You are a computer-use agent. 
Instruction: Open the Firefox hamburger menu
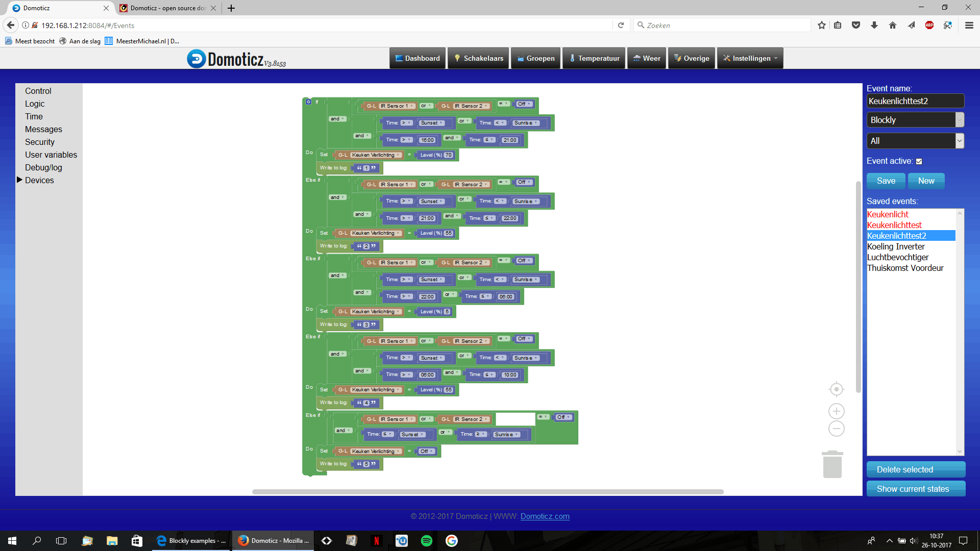point(969,25)
